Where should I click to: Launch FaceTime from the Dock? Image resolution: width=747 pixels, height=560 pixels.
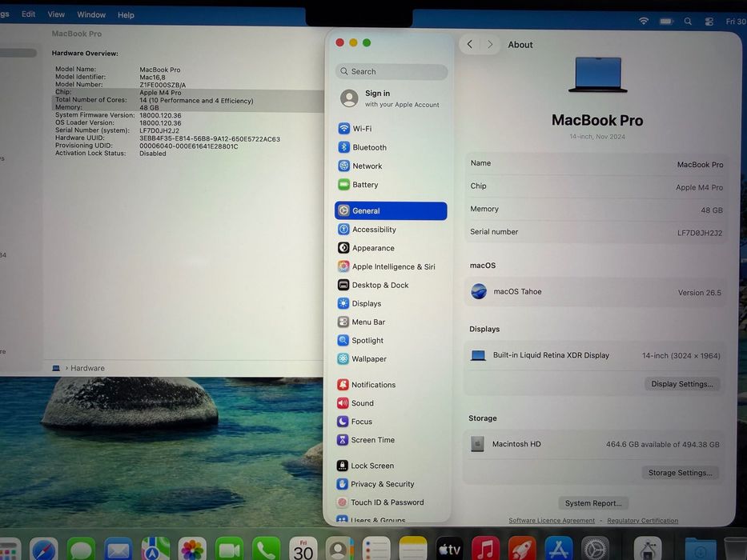click(229, 549)
